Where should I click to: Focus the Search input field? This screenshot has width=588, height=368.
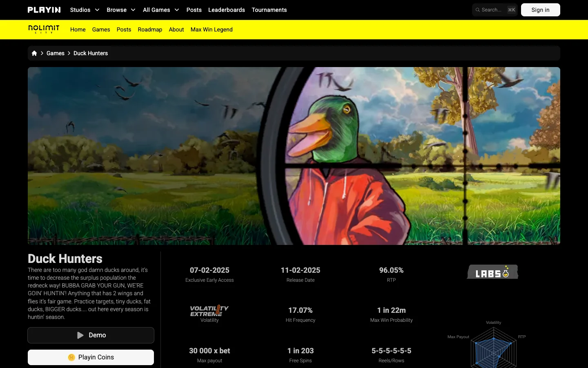[x=495, y=10]
